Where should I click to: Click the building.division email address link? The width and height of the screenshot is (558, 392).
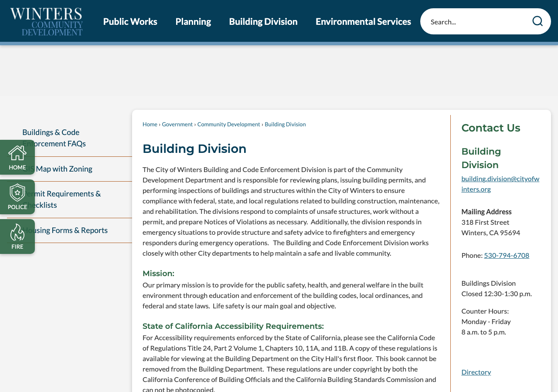tap(500, 184)
